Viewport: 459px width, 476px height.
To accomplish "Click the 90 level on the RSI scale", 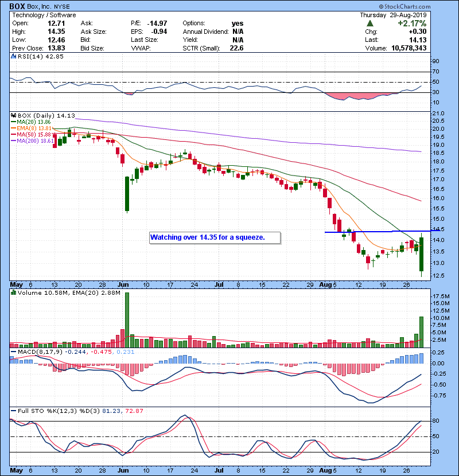I will tap(436, 61).
